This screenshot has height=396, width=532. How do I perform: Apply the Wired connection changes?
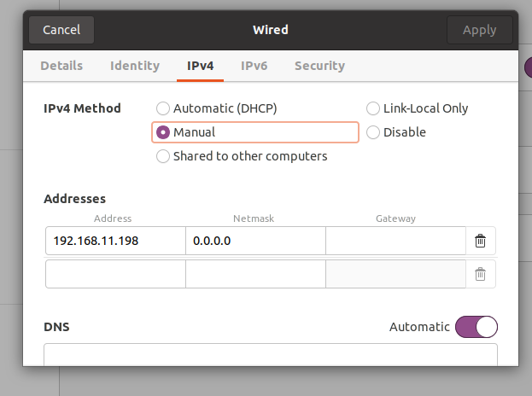[x=479, y=30]
